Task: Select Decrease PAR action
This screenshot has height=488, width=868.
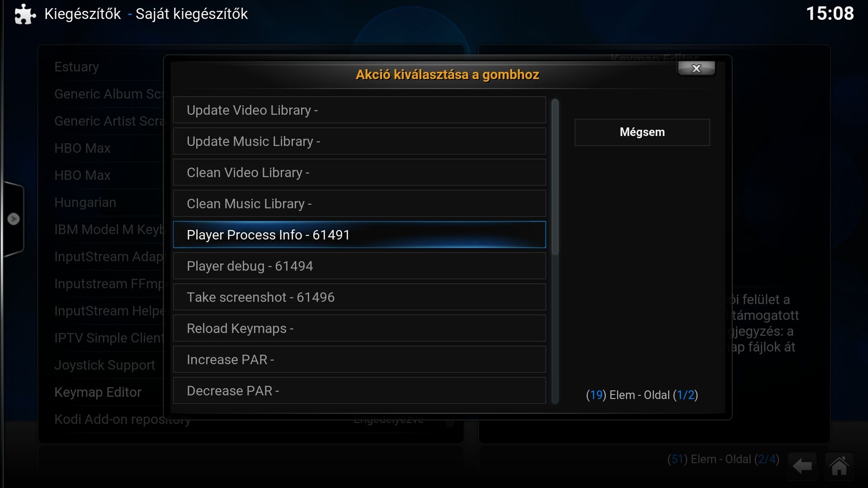Action: (x=359, y=390)
